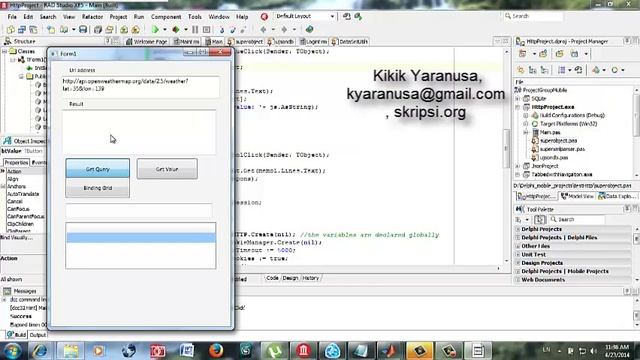Select superobject.pas in Project Manager
The height and width of the screenshot is (360, 640).
[x=558, y=140]
